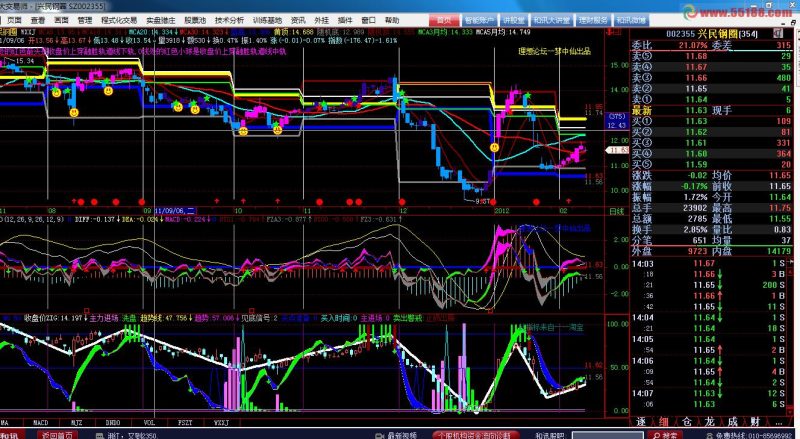Image resolution: width=800 pixels, height=439 pixels.
Task: Open the 画面 menu
Action: (61, 20)
